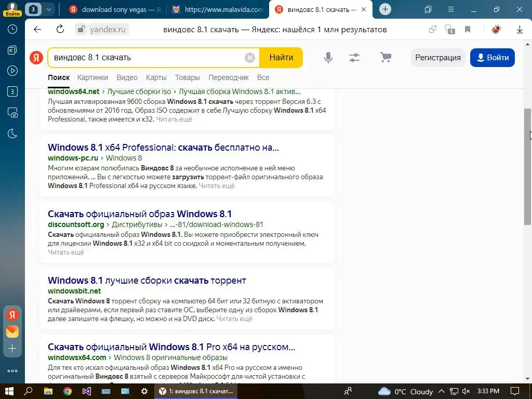Click the share page icon in address bar
The width and height of the screenshot is (532, 399).
433,30
